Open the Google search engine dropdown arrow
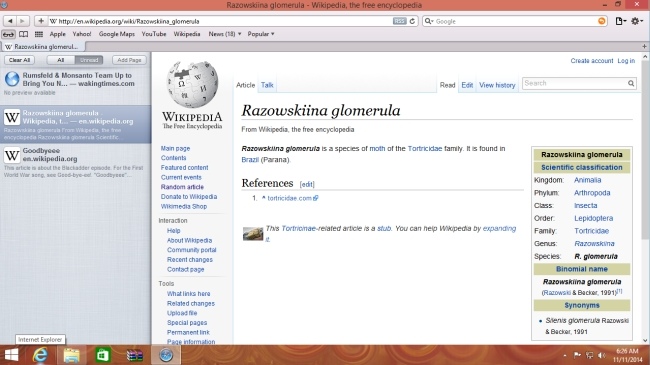The height and width of the screenshot is (365, 650). pos(429,21)
